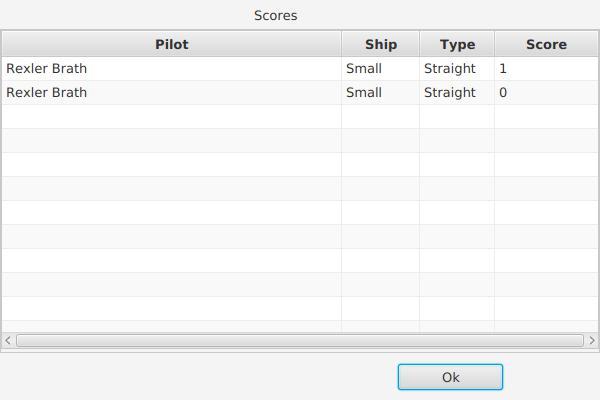Click the score value 0 cell
600x400 pixels.
546,92
